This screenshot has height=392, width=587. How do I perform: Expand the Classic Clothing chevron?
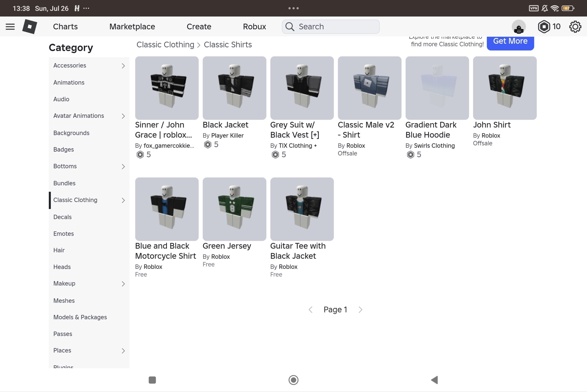click(x=123, y=200)
